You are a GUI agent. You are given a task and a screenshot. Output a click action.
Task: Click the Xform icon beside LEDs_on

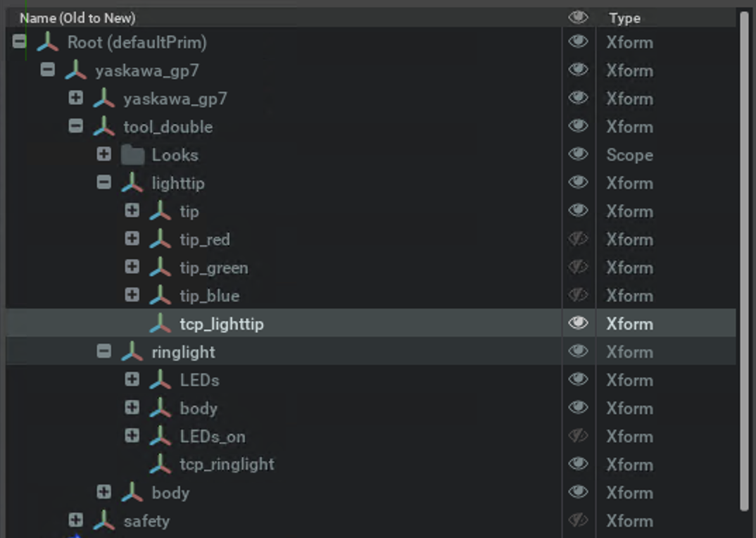click(160, 437)
